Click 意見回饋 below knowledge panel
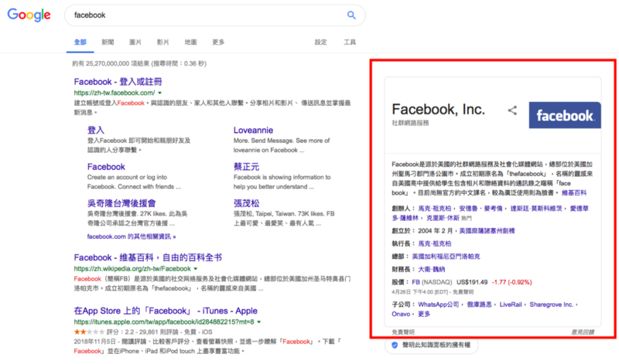The image size is (619, 364). click(x=583, y=332)
